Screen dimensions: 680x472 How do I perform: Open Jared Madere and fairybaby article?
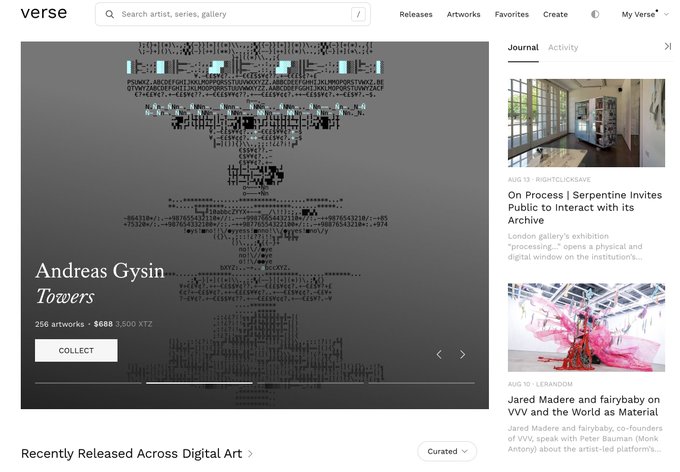coord(584,406)
